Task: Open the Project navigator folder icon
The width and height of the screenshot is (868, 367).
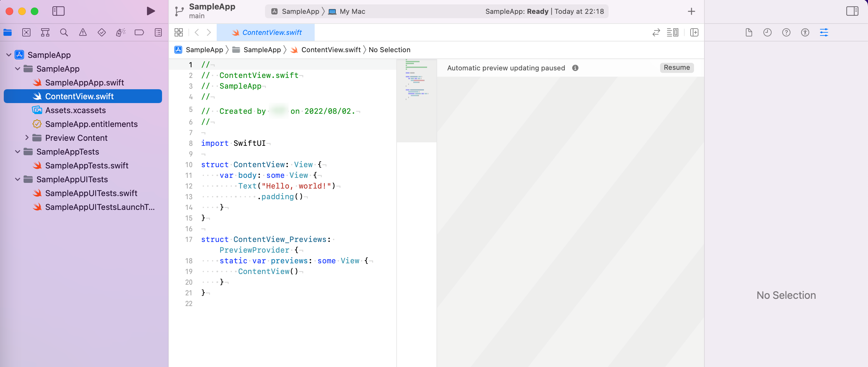Action: [8, 32]
